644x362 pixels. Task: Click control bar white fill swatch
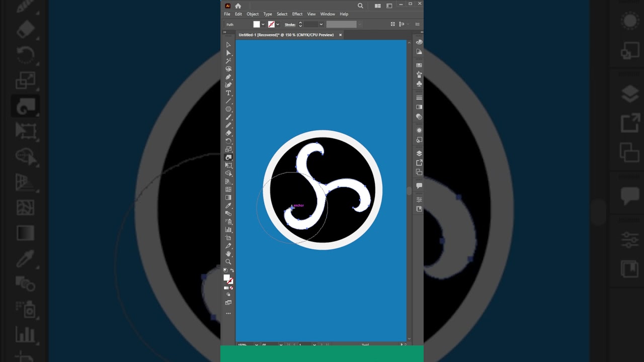(x=257, y=24)
